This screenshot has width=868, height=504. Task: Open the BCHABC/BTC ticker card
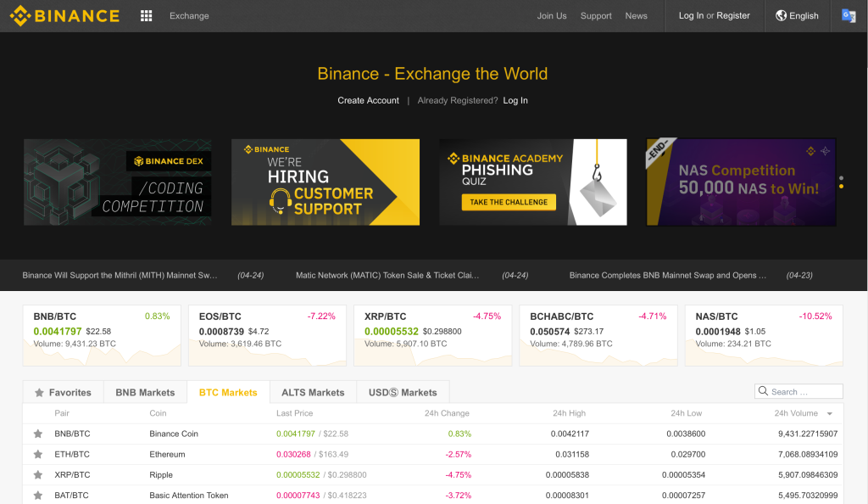(x=598, y=335)
